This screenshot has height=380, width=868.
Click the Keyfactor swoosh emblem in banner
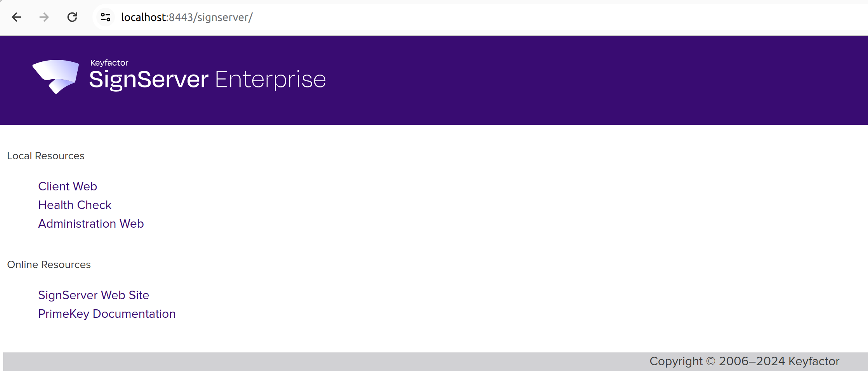tap(55, 76)
